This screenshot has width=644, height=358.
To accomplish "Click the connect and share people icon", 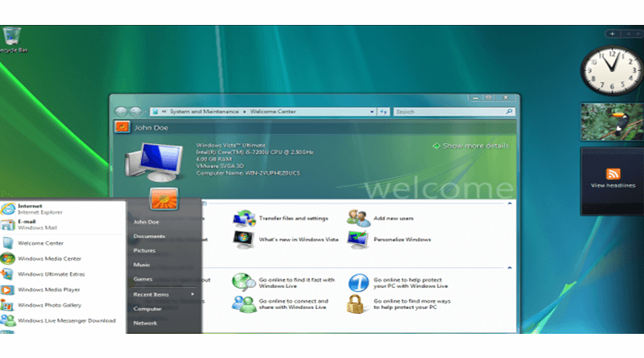I will point(244,304).
